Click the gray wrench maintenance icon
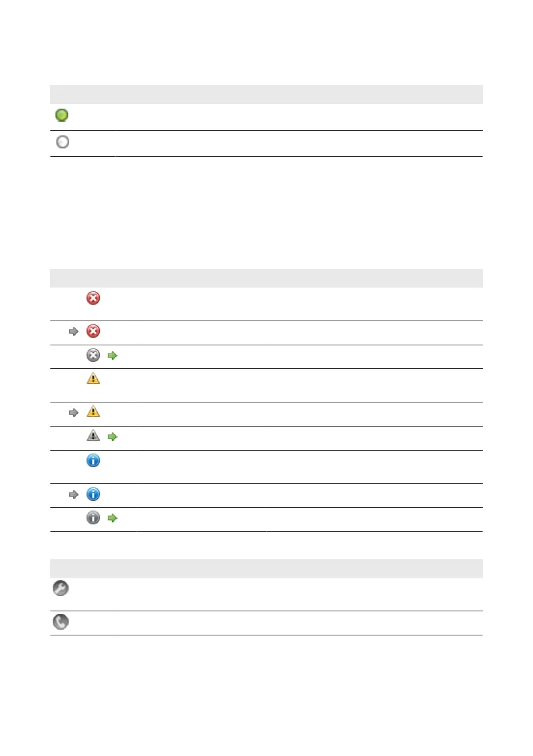This screenshot has height=756, width=533. click(60, 588)
